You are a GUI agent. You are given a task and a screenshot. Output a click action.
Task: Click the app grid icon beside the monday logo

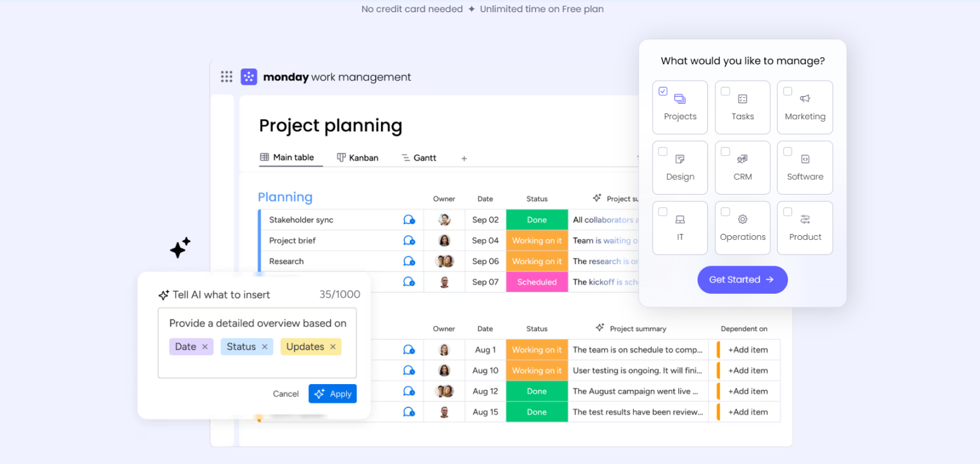tap(226, 76)
